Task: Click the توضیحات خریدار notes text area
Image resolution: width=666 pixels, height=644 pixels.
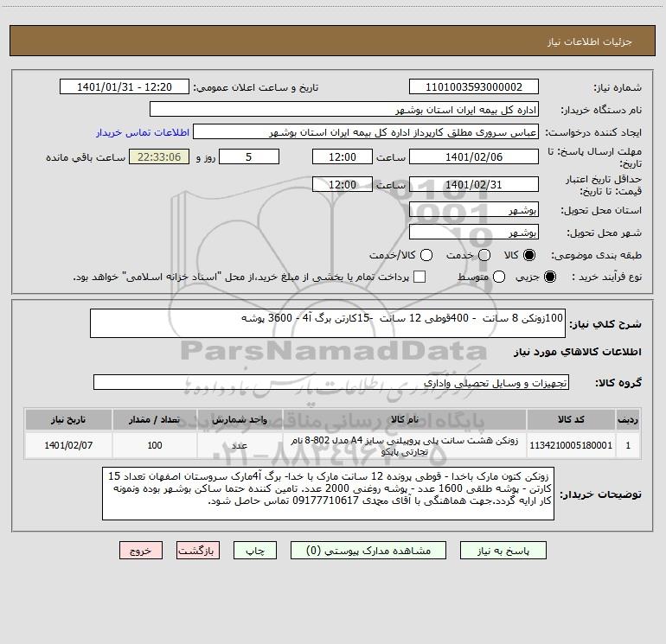Action: pyautogui.click(x=328, y=494)
